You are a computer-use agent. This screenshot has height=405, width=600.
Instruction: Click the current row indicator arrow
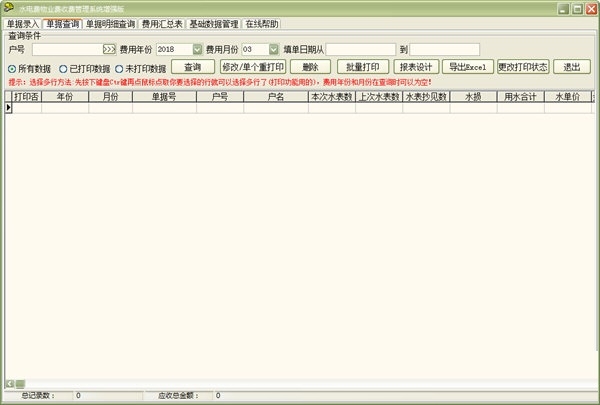click(8, 108)
